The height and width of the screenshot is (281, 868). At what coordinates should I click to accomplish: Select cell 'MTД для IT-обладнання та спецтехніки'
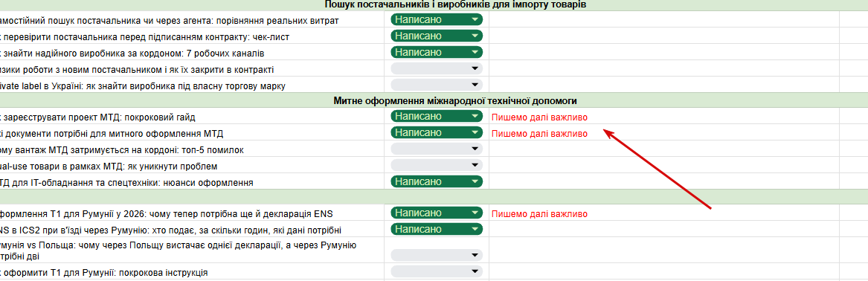192,181
